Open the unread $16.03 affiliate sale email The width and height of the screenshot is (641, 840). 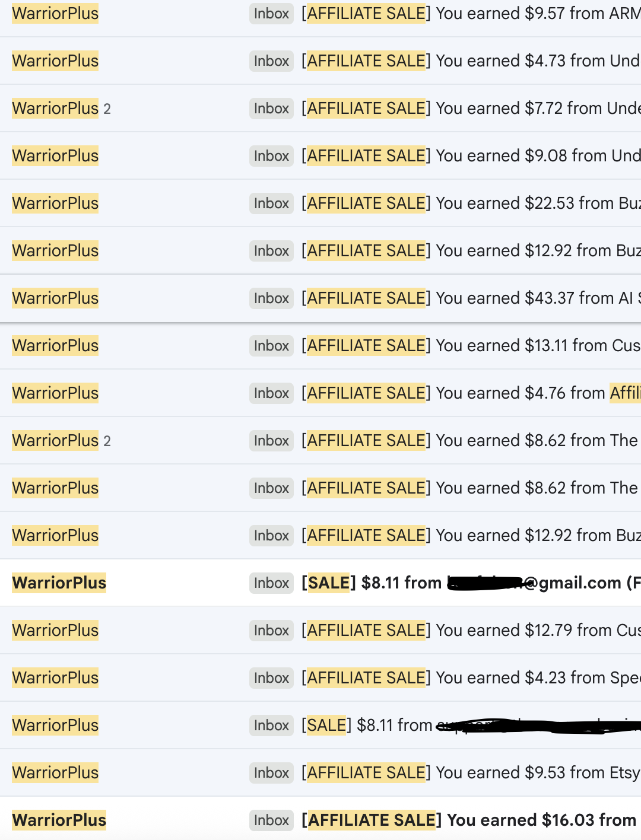tap(469, 820)
